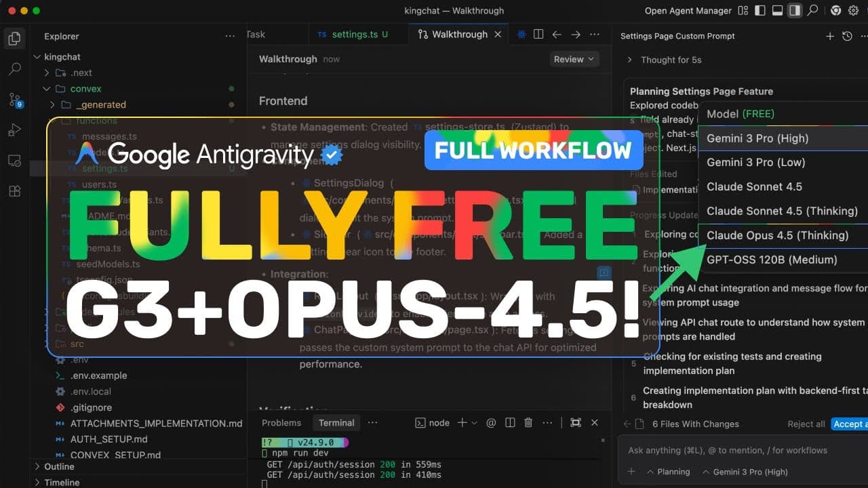Open the Planning mode selector
This screenshot has height=488, width=868.
[669, 472]
